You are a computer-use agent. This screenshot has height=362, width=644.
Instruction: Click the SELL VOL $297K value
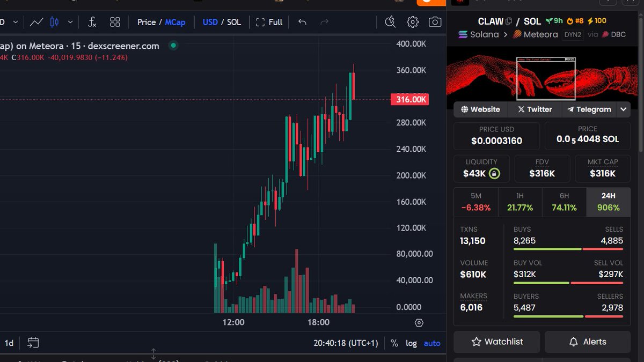(611, 275)
